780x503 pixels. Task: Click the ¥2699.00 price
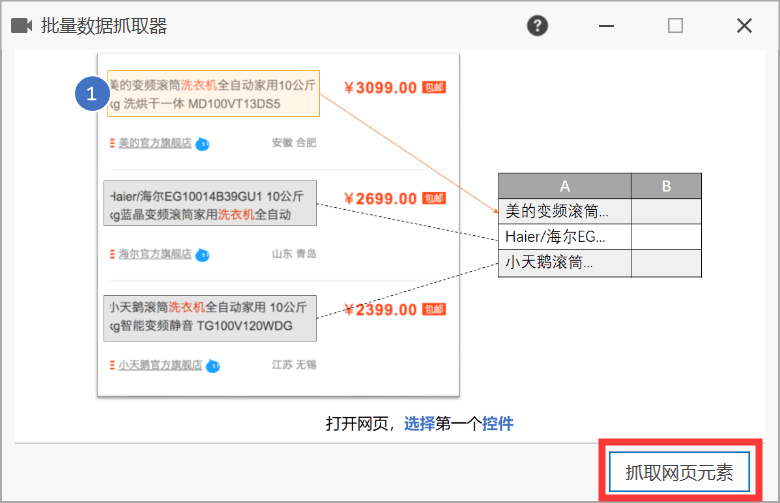(x=381, y=199)
